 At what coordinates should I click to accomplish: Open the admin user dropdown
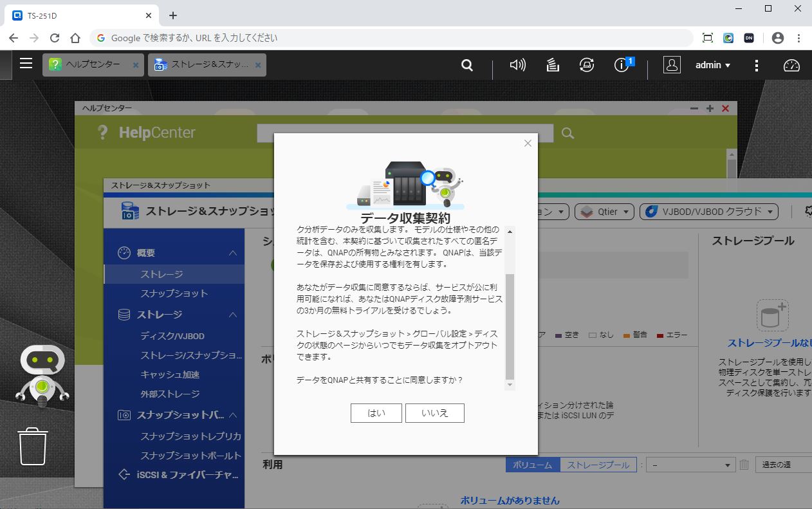click(713, 65)
